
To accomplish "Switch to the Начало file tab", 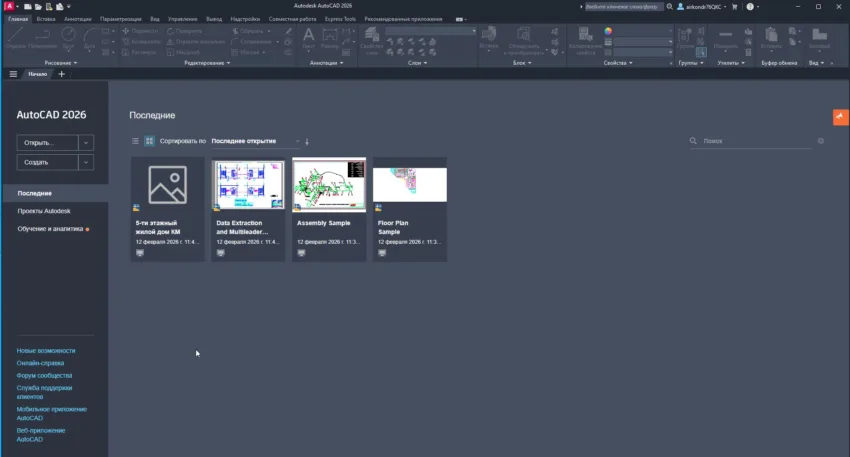I will 37,74.
